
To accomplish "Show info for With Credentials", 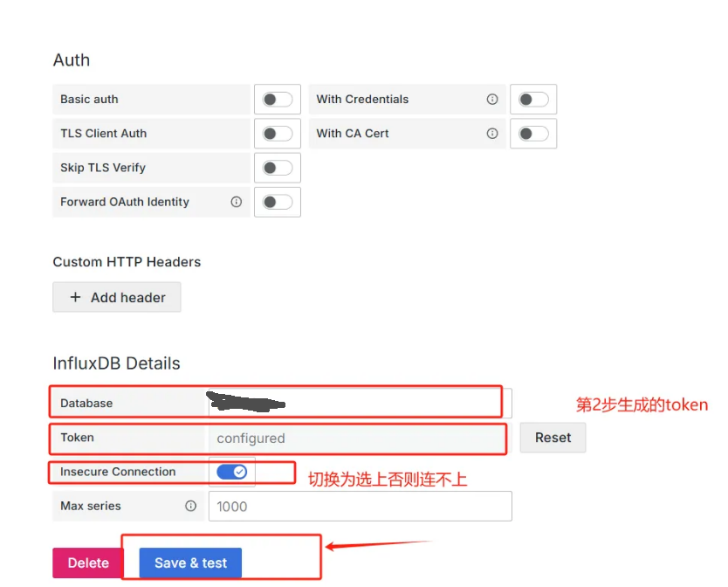I will [x=492, y=99].
